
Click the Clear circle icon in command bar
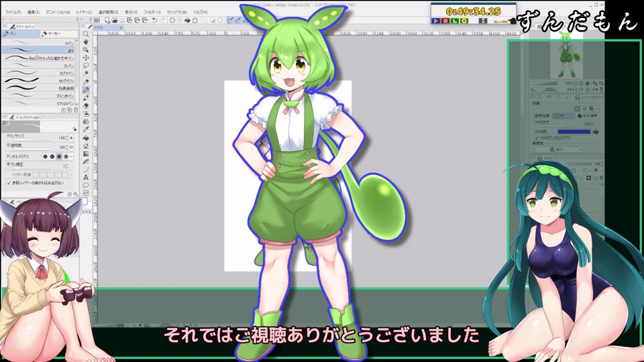click(x=172, y=20)
